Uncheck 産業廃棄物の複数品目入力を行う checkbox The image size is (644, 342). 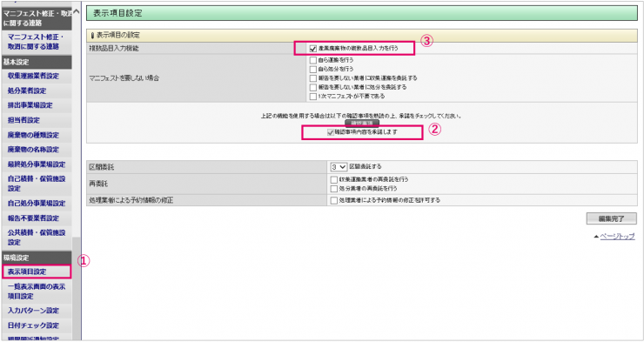(x=313, y=49)
